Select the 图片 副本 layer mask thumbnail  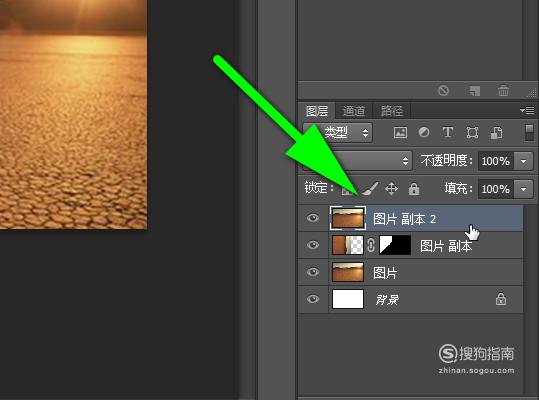395,245
